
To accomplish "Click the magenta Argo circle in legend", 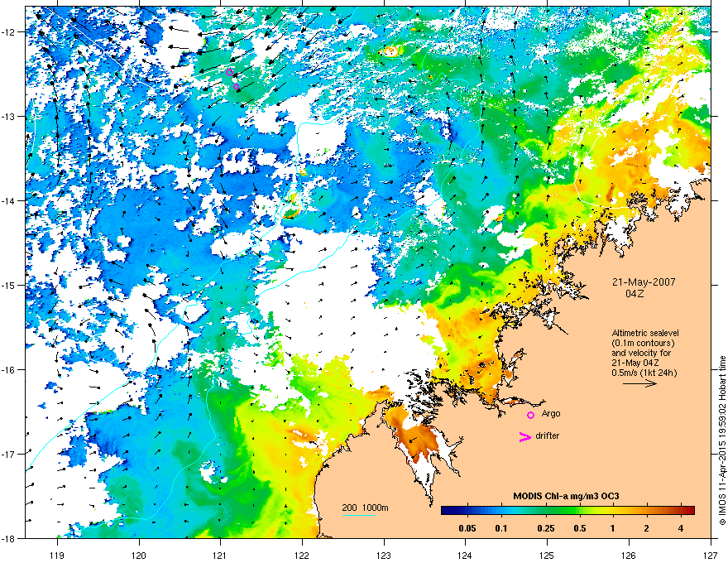I will (530, 416).
